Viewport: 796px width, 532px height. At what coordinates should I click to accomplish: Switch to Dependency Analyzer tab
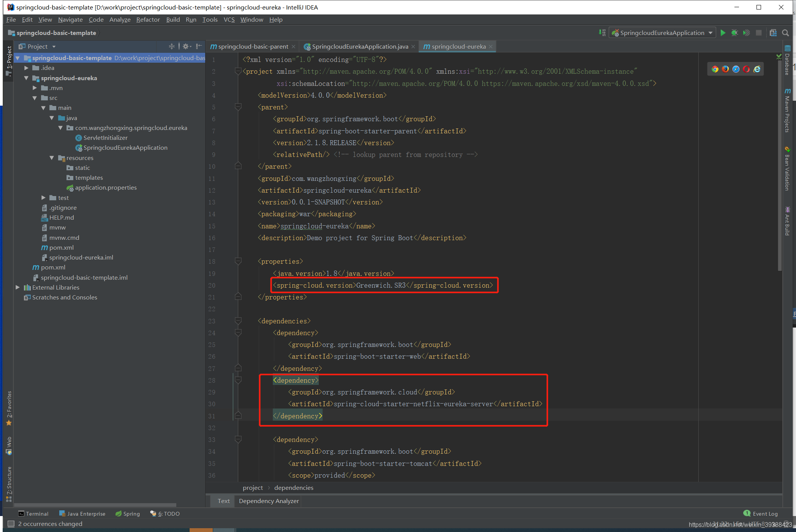[269, 501]
